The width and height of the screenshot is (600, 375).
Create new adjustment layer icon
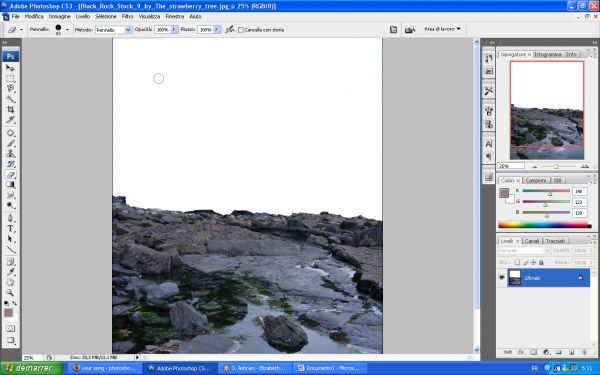tap(546, 352)
